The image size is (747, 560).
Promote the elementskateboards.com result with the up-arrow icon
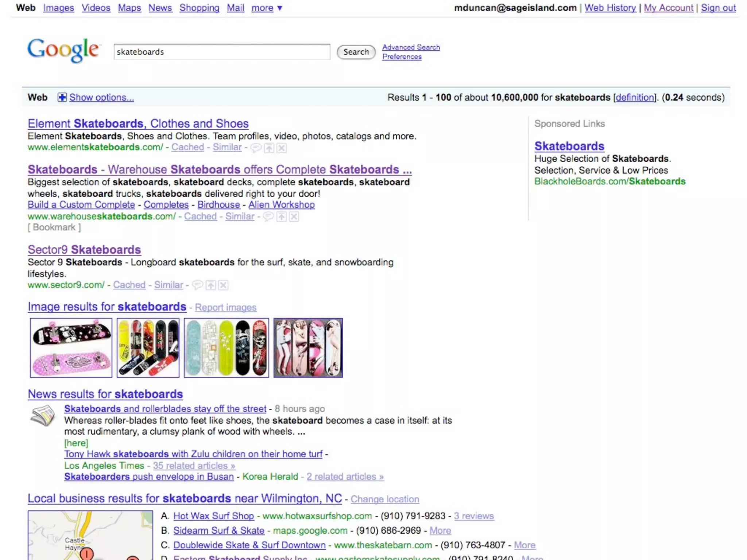[269, 148]
